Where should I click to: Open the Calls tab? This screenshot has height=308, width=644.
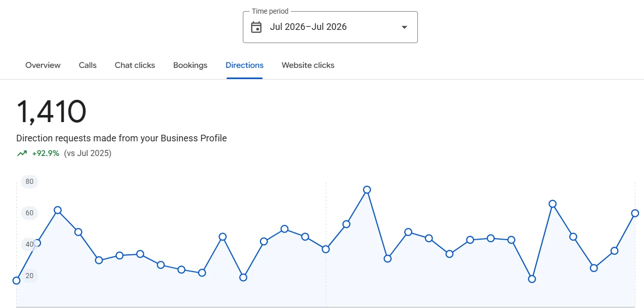88,65
